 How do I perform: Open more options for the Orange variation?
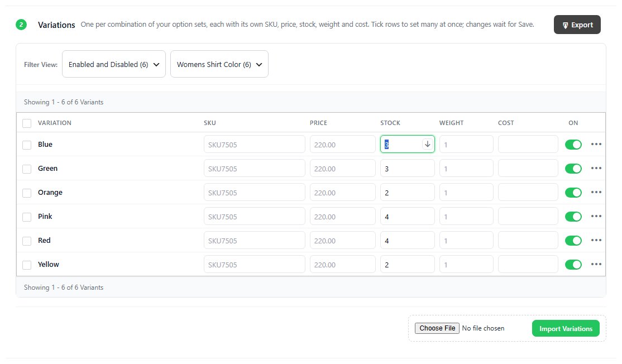596,192
